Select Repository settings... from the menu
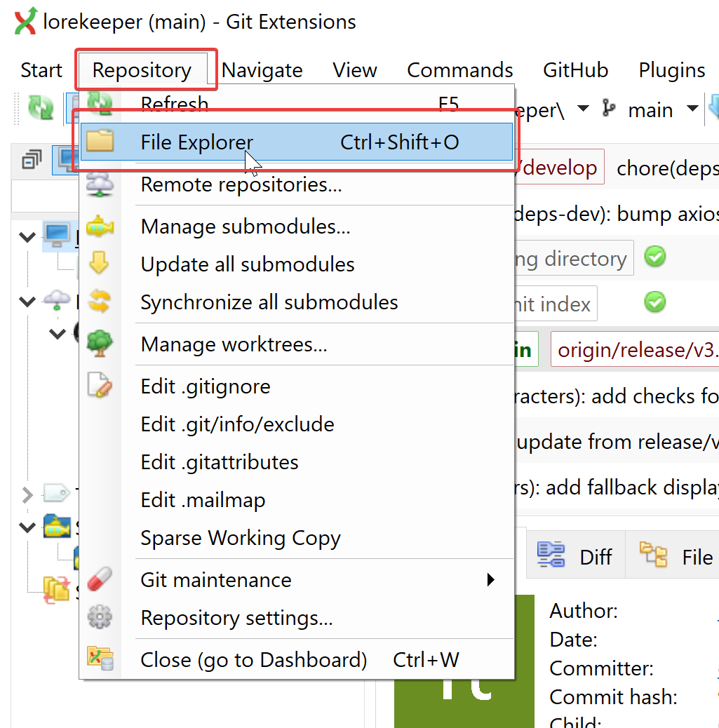 point(236,618)
